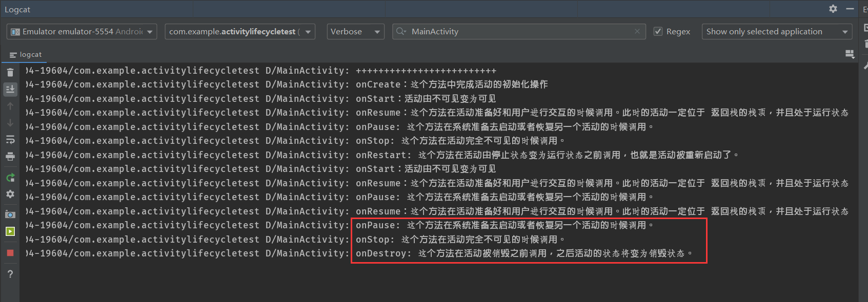Open the Verbose log level dropdown
868x302 pixels.
coord(356,32)
